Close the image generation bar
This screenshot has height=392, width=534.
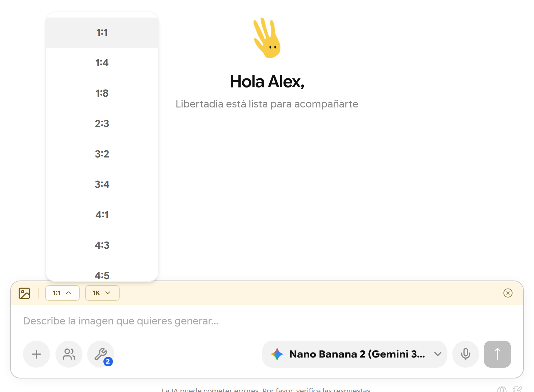[508, 293]
